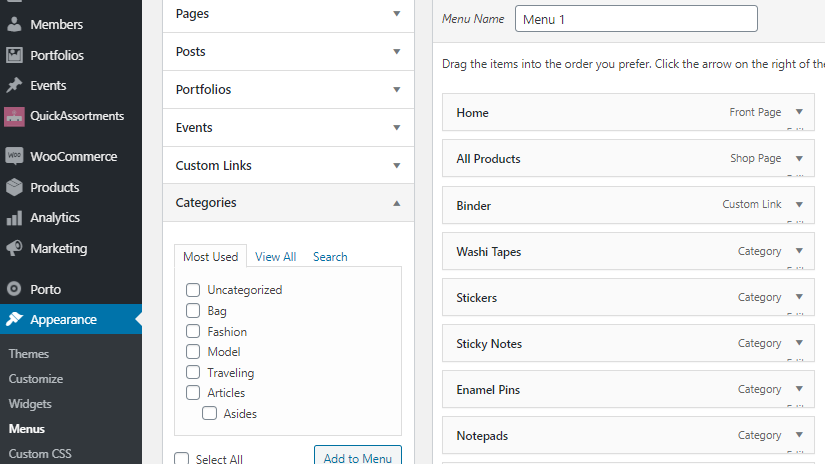Click the Marketing megaphone icon
The width and height of the screenshot is (825, 464).
(x=14, y=248)
